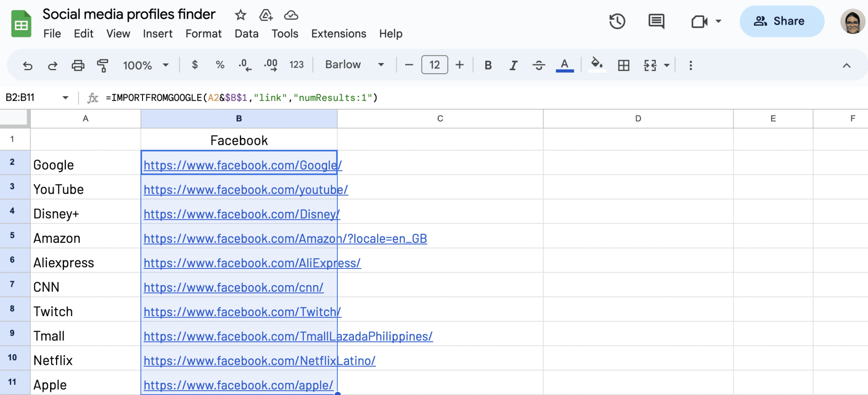Image resolution: width=868 pixels, height=395 pixels.
Task: Open the fill color picker
Action: point(597,65)
